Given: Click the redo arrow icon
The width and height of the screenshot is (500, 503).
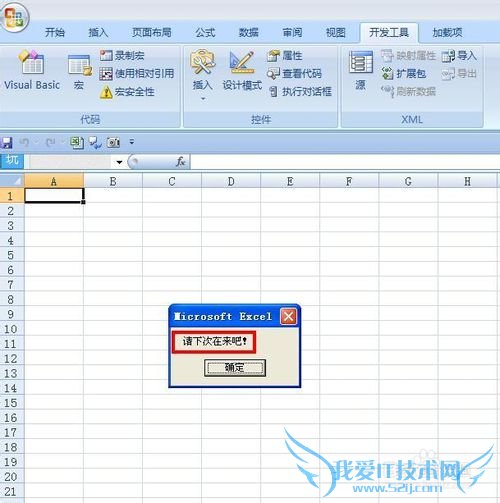Looking at the screenshot, I should pos(50,142).
